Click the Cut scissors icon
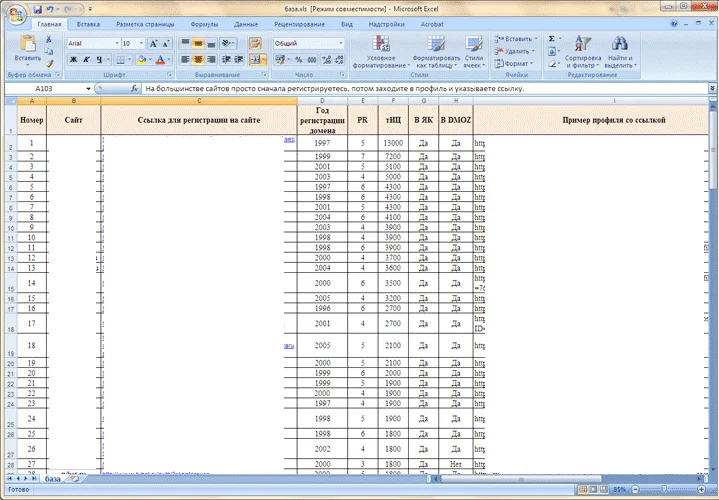719x500 pixels. (x=49, y=40)
